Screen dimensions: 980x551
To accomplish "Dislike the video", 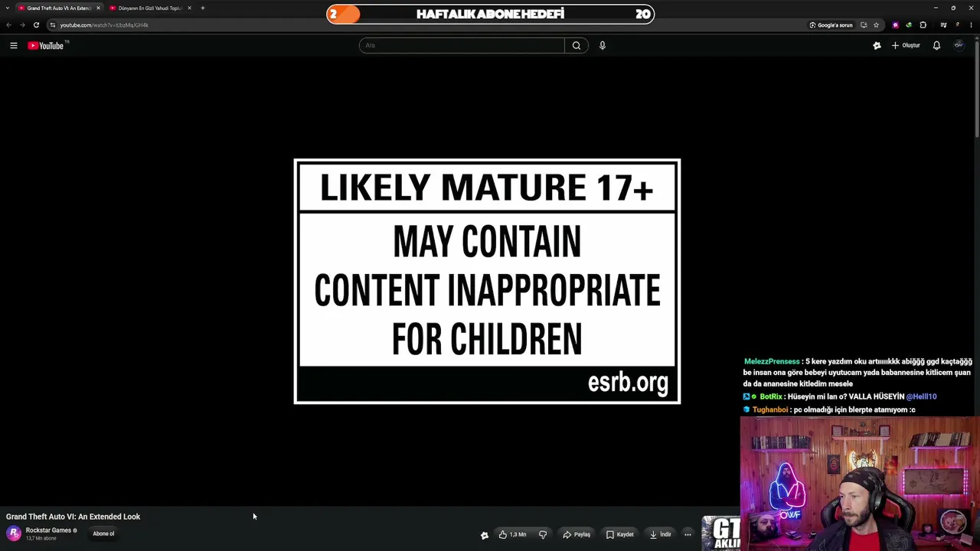I will (543, 534).
